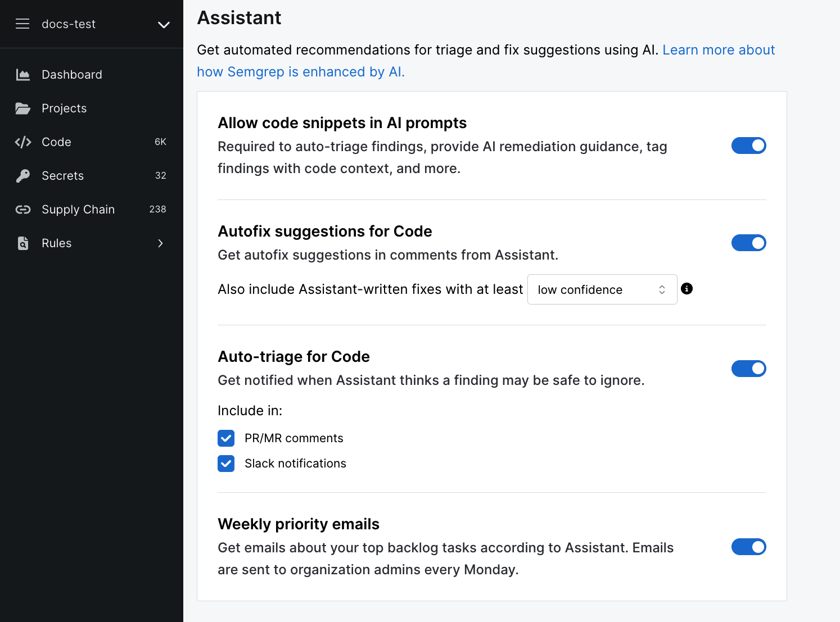Uncheck Slack notifications checkbox

(x=226, y=463)
